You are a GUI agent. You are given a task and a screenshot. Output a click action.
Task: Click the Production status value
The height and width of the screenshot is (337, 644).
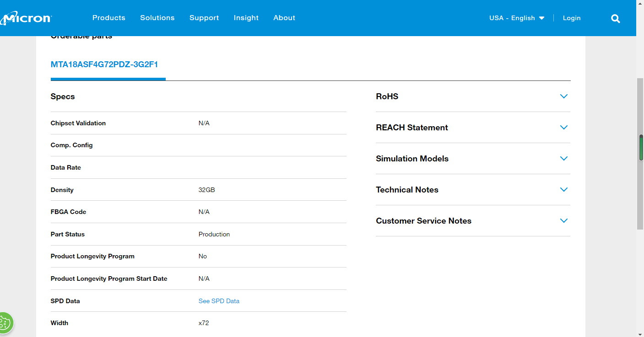214,234
